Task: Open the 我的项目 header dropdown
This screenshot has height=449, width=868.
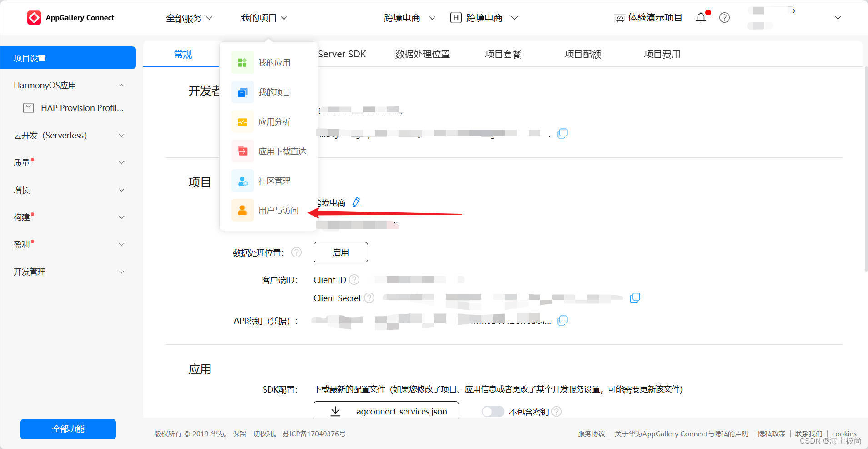Action: [x=264, y=18]
